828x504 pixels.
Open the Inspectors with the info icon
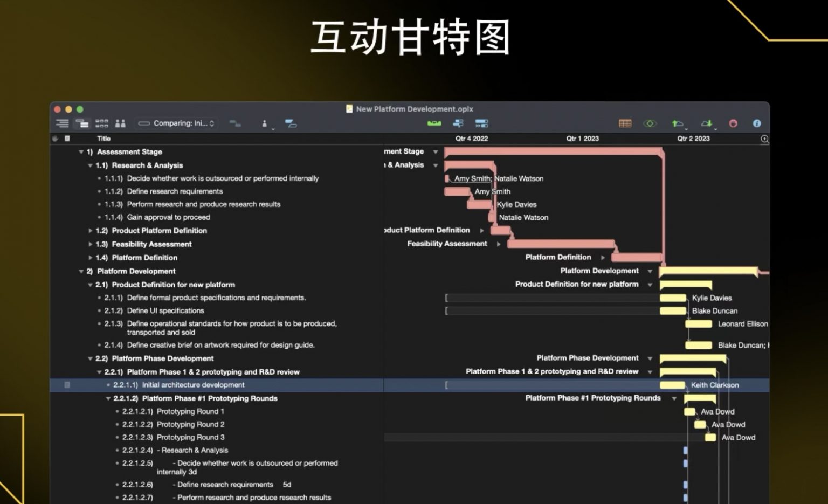click(x=757, y=123)
